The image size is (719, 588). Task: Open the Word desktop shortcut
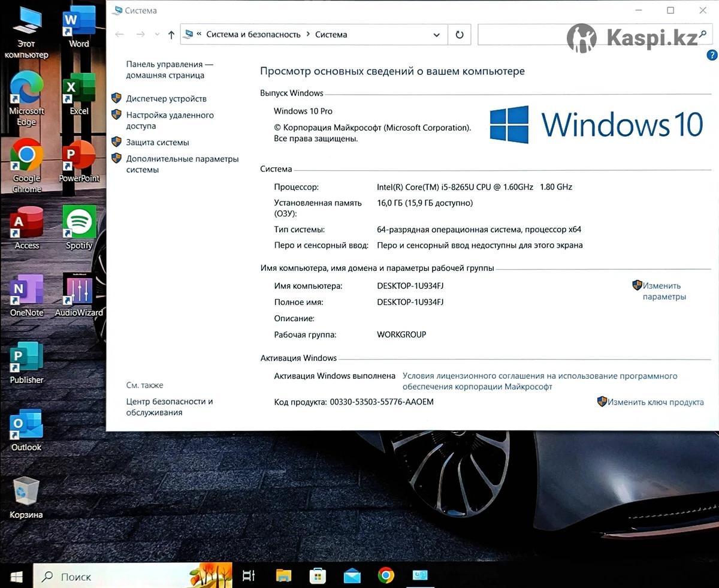(78, 27)
